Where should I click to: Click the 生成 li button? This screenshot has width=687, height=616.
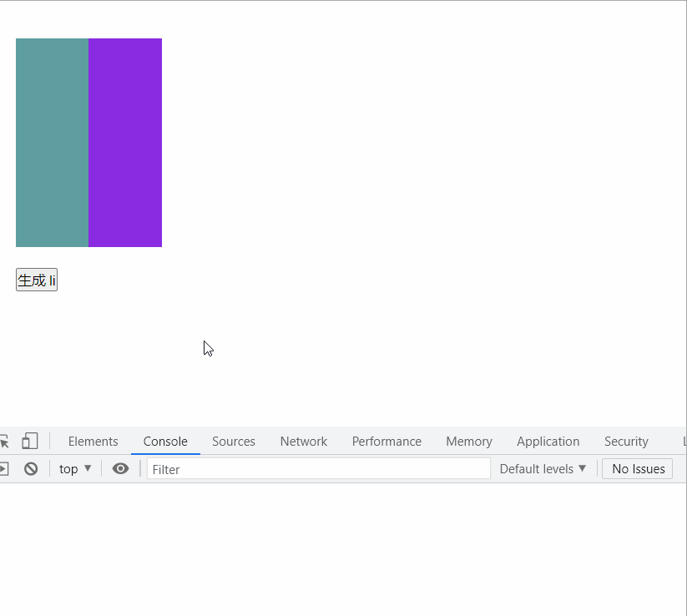pyautogui.click(x=37, y=280)
